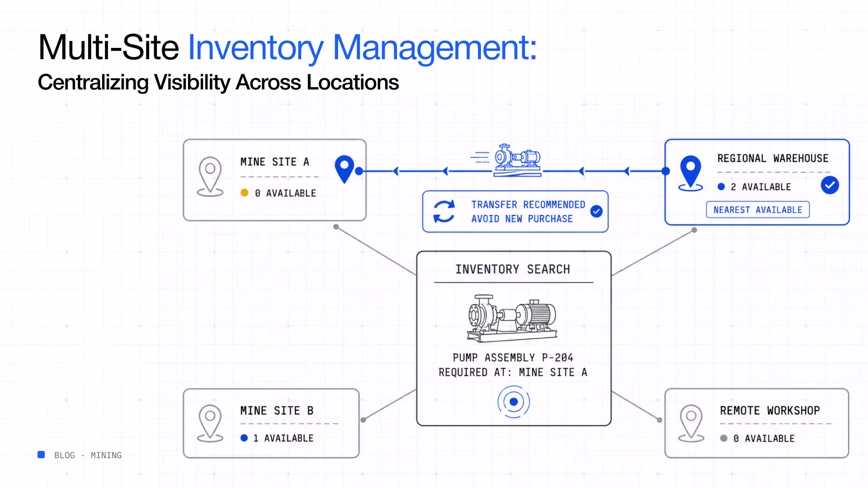Click the pump assembly illustration in Inventory Search
The height and width of the screenshot is (488, 868).
(512, 318)
